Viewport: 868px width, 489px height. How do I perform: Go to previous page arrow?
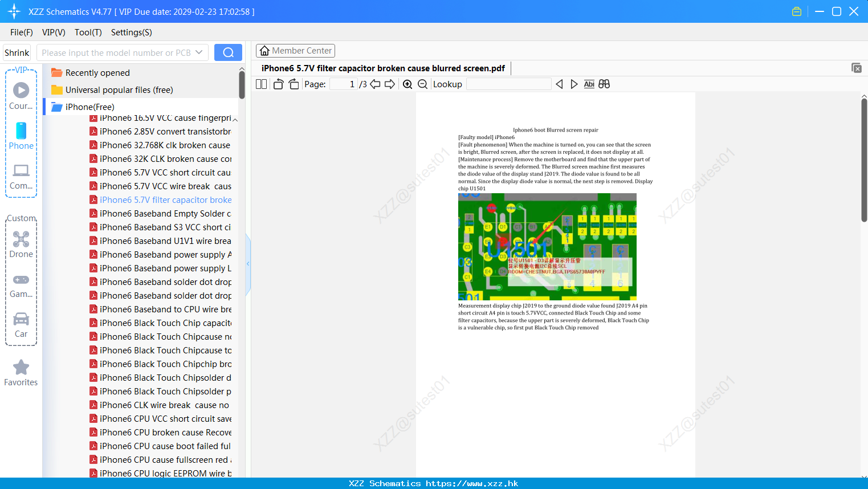(x=375, y=84)
